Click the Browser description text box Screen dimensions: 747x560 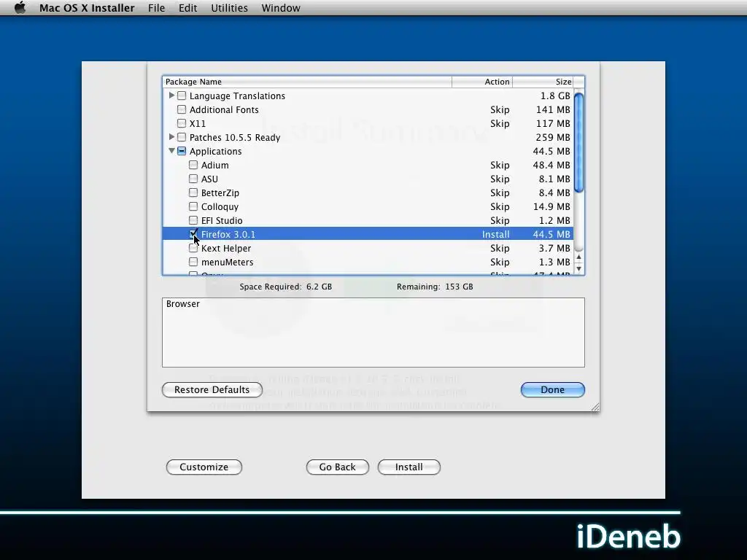point(373,332)
